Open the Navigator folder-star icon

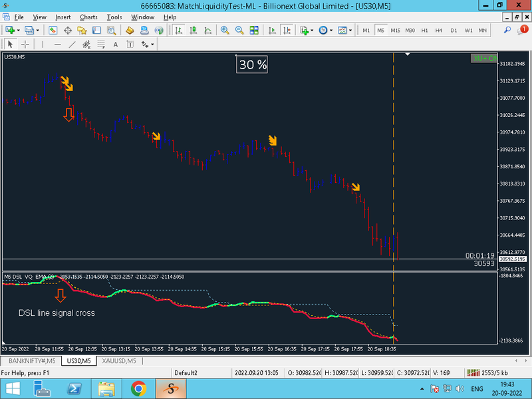(x=82, y=30)
